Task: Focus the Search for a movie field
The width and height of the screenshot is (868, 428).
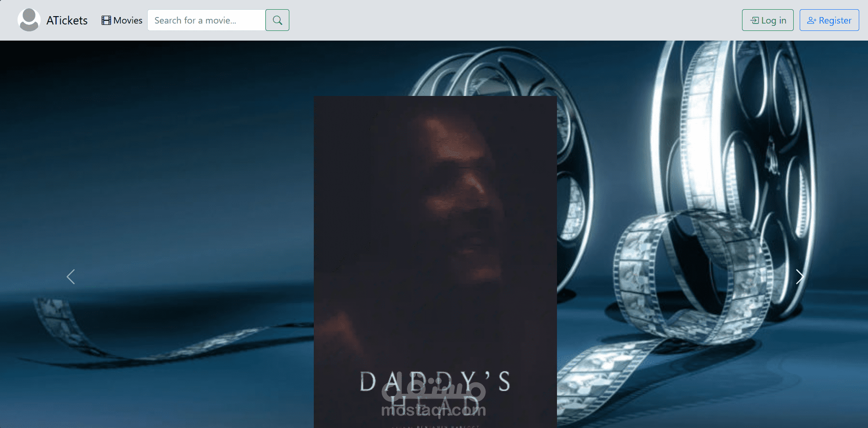Action: point(206,20)
